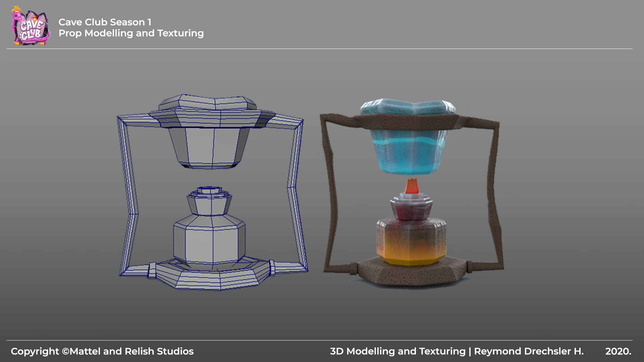Click the 3D Modelling and Texturing credit
Viewport: 644px width, 362px height.
pyautogui.click(x=397, y=351)
